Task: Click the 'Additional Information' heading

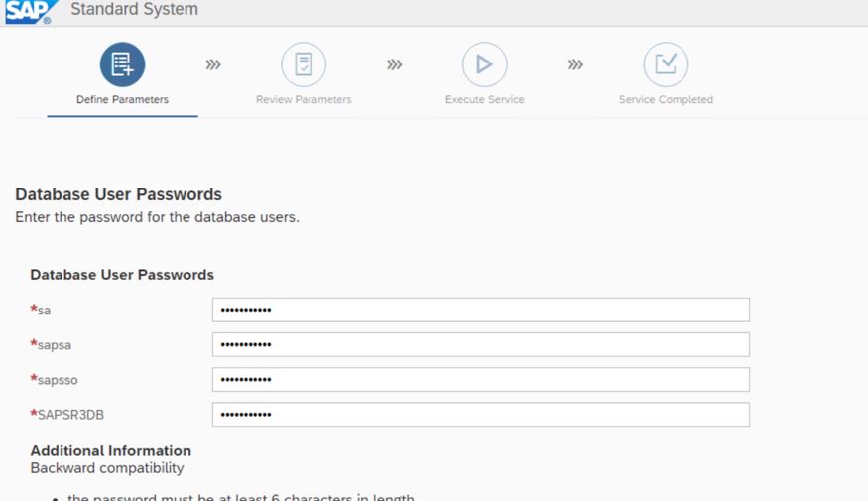Action: point(111,450)
